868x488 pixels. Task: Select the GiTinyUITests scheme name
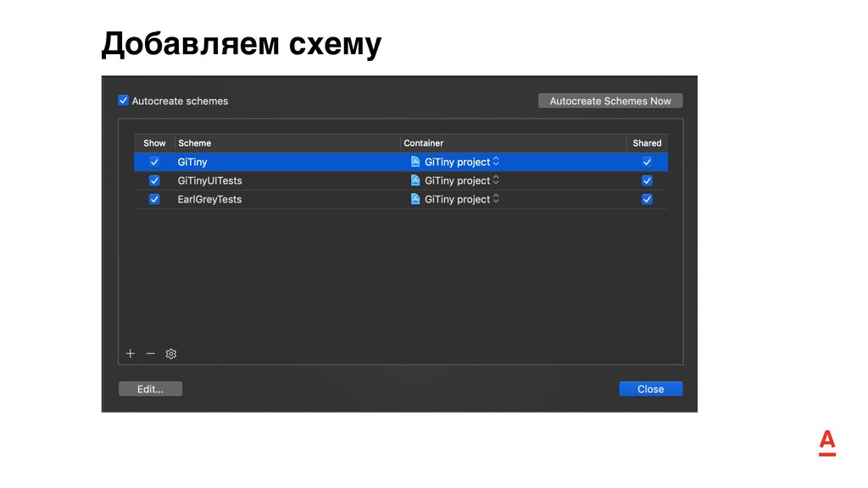click(210, 181)
